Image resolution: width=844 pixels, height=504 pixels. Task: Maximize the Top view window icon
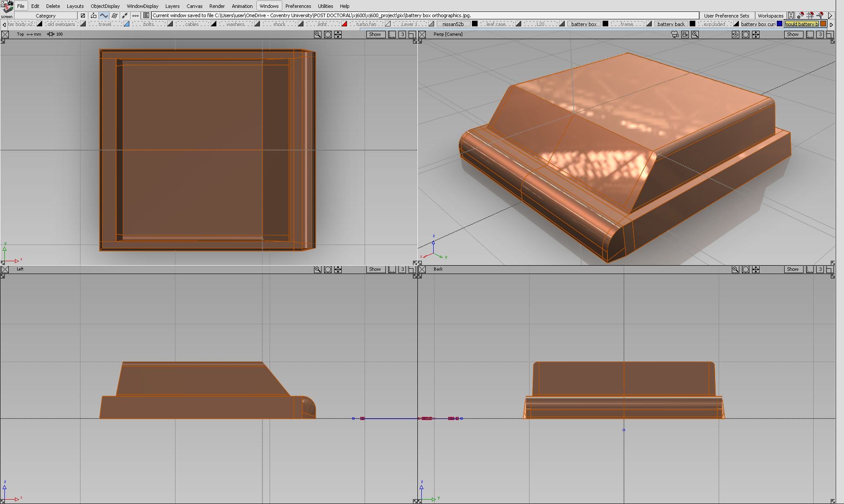[412, 34]
